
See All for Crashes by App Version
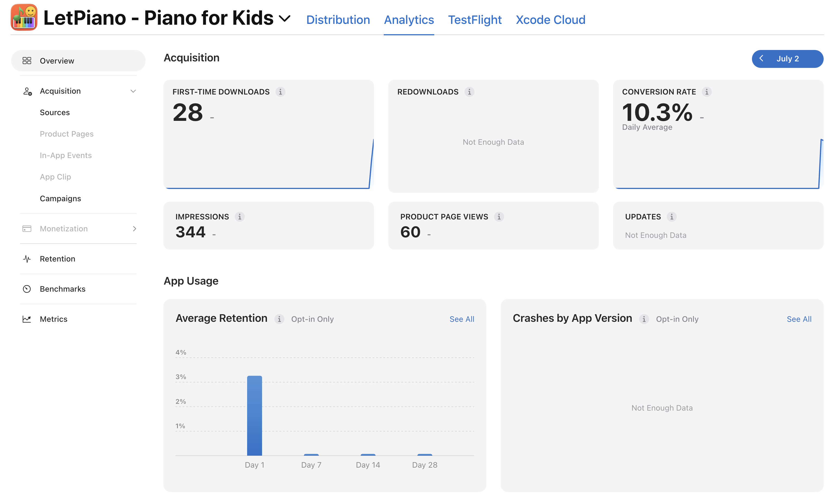coord(799,319)
